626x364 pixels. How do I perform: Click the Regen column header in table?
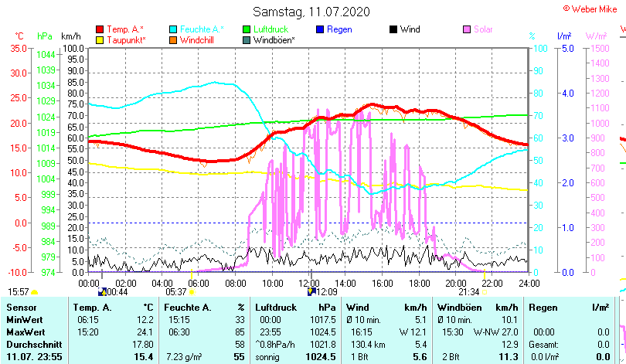click(x=543, y=308)
